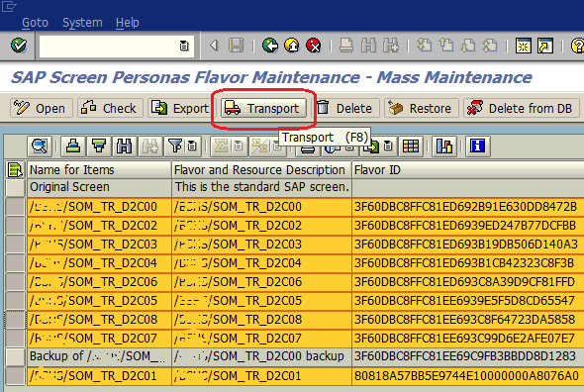Toggle row selector for SOM_TR_D2C05 row

tap(15, 301)
